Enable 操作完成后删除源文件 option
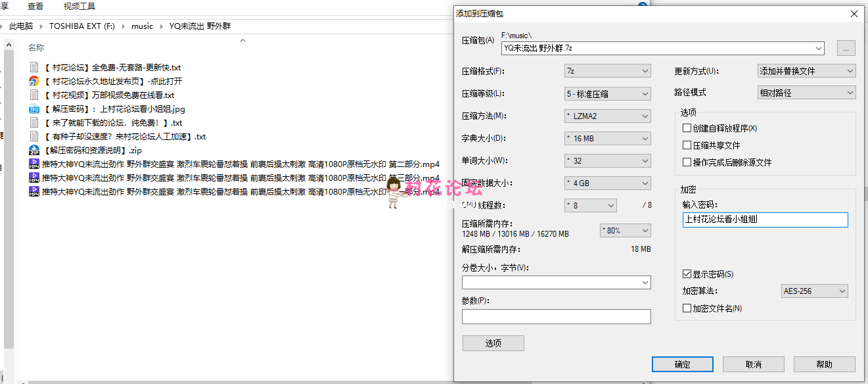868x384 pixels. [687, 162]
